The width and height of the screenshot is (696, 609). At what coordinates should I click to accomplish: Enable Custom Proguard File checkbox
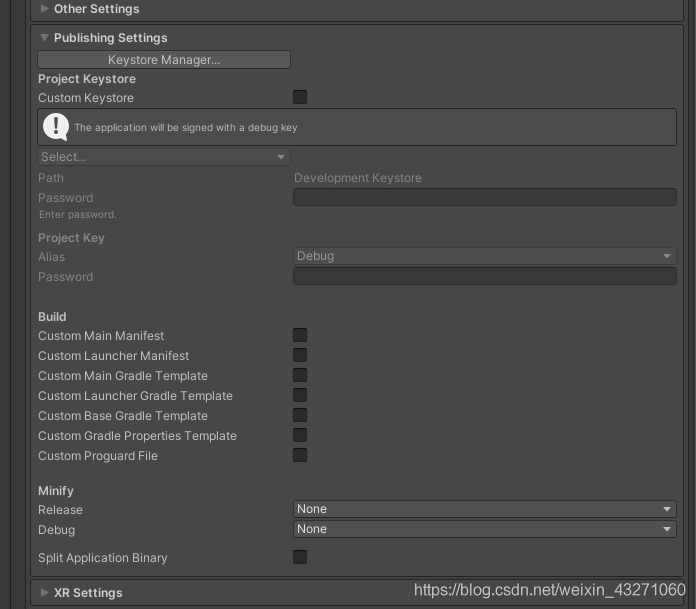[300, 455]
